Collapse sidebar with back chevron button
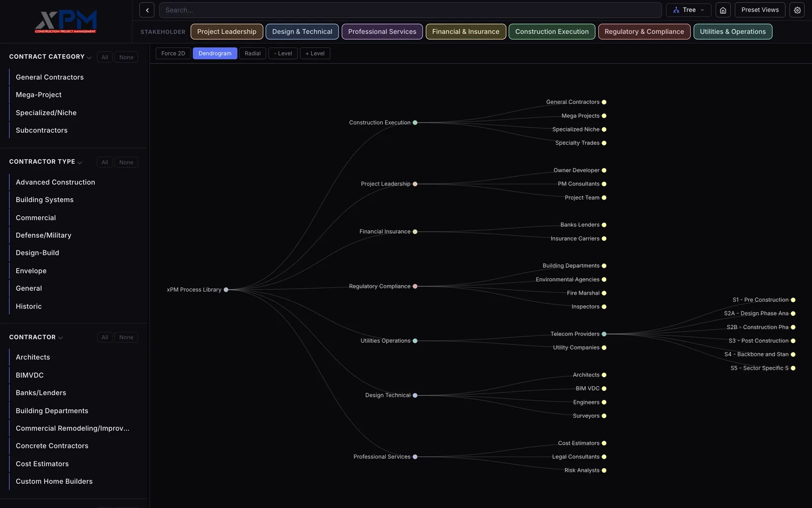Screen dimensions: 812x508 147,10
